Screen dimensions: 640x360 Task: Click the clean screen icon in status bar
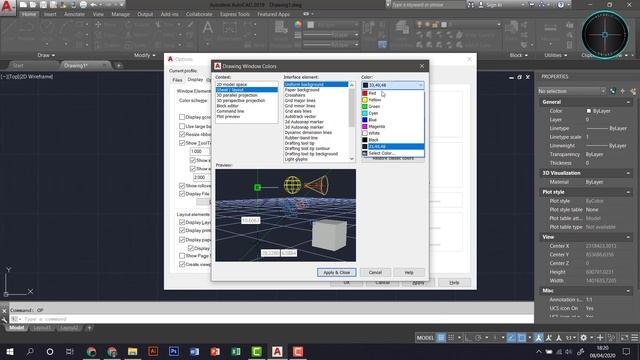pyautogui.click(x=624, y=338)
